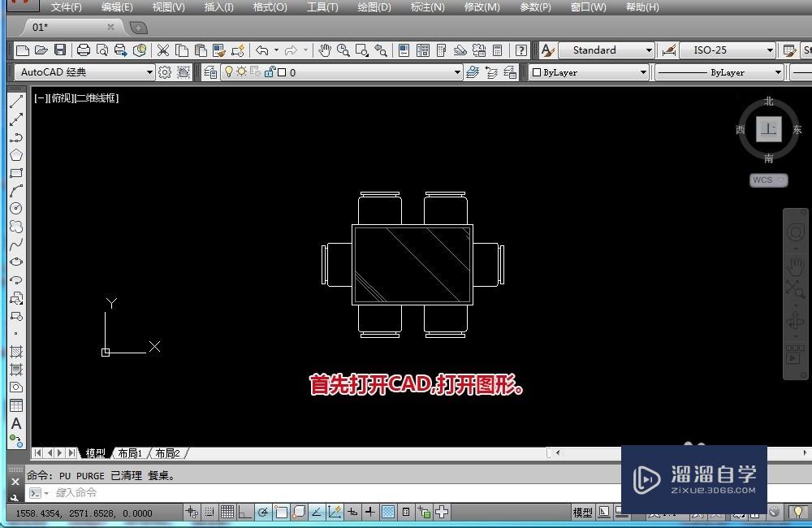The image size is (812, 528).
Task: Toggle Object Snap Tracking in the status bar
Action: pos(317,513)
